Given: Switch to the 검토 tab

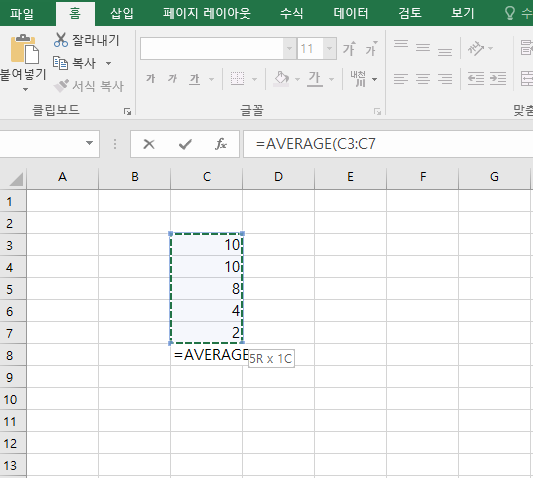Looking at the screenshot, I should click(410, 14).
